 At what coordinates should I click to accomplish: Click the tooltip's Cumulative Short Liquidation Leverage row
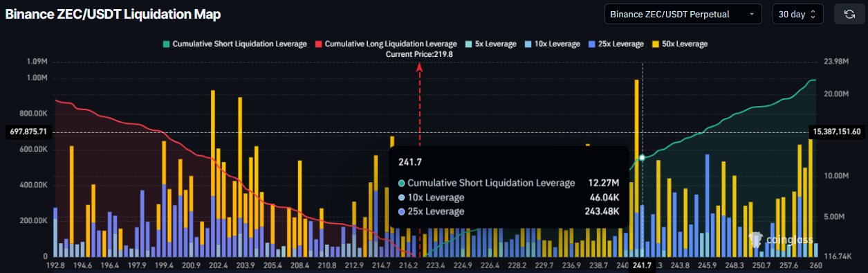pyautogui.click(x=509, y=183)
